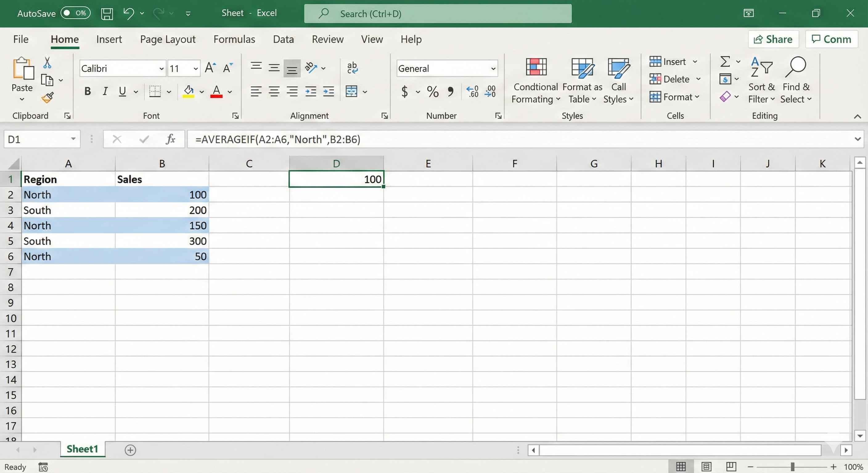The height and width of the screenshot is (473, 868).
Task: Click the Percent Style icon
Action: point(433,91)
